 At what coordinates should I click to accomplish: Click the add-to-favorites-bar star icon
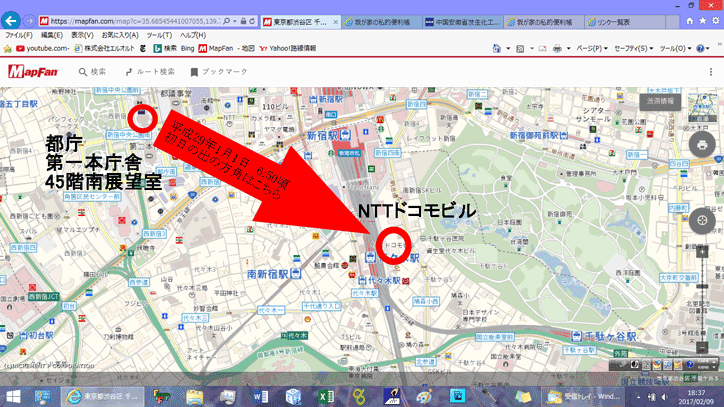click(x=7, y=49)
